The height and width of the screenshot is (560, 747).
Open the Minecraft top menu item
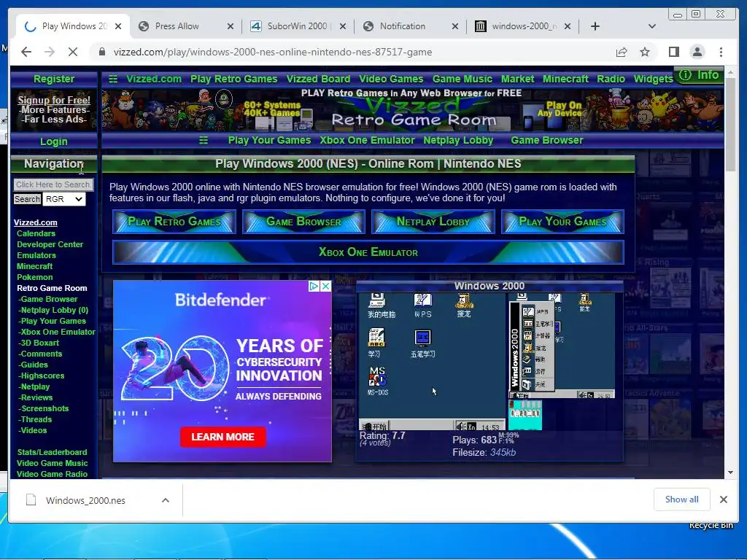click(565, 79)
